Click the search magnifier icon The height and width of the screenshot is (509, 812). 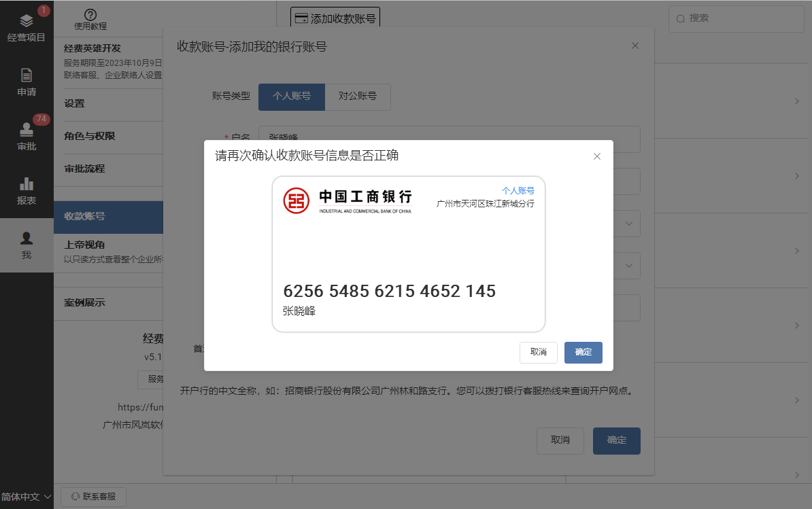pyautogui.click(x=681, y=18)
